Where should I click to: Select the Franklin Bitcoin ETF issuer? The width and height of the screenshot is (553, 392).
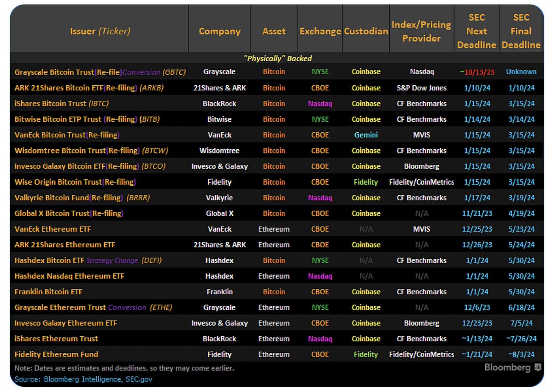point(48,292)
